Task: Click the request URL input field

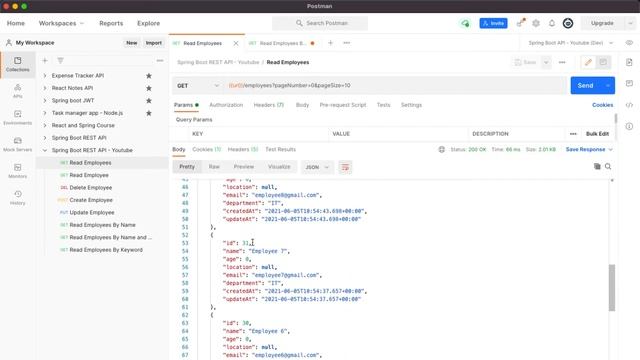Action: tap(395, 86)
